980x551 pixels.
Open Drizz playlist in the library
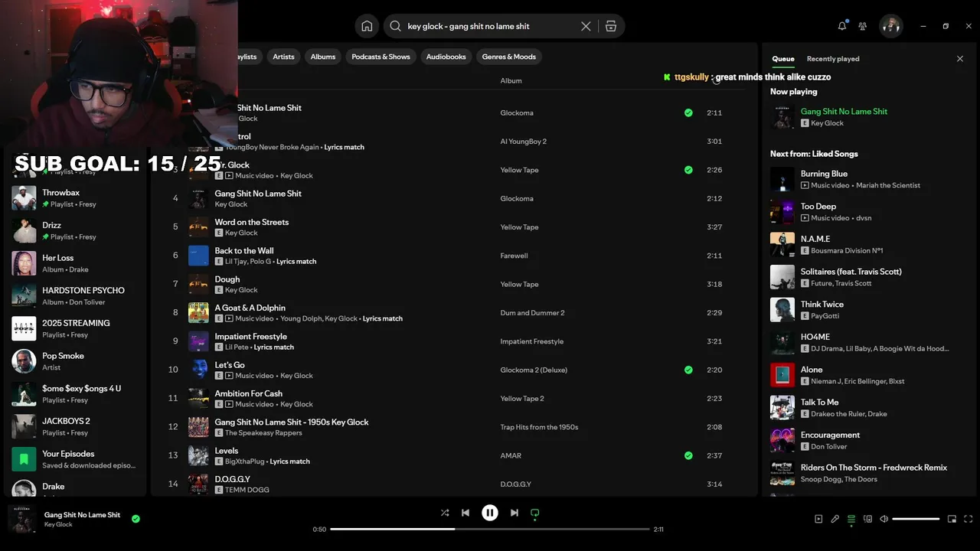coord(74,230)
